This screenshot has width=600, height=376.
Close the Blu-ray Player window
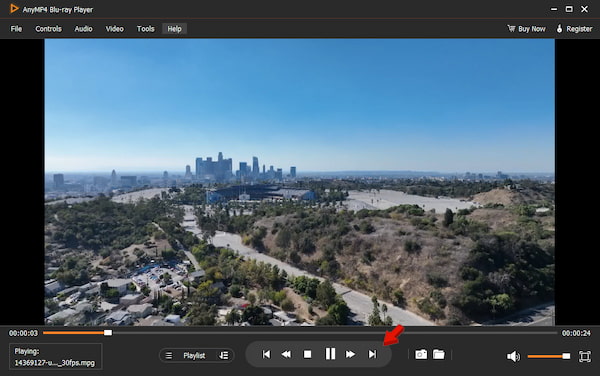pyautogui.click(x=584, y=9)
